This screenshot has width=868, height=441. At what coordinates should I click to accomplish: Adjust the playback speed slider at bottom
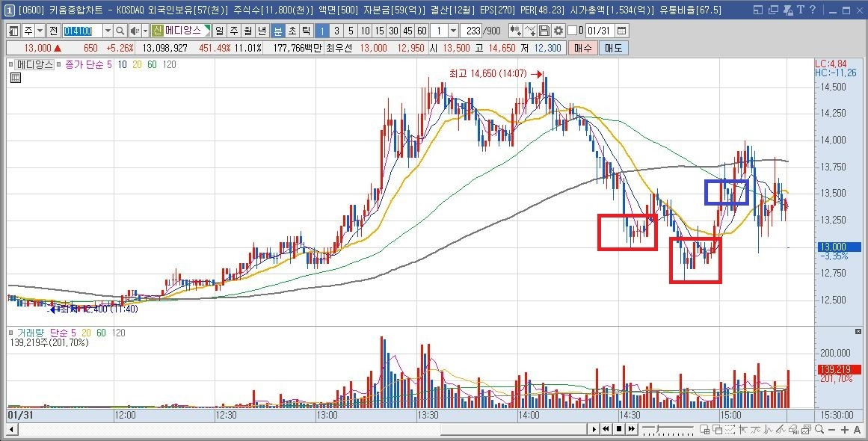(668, 429)
